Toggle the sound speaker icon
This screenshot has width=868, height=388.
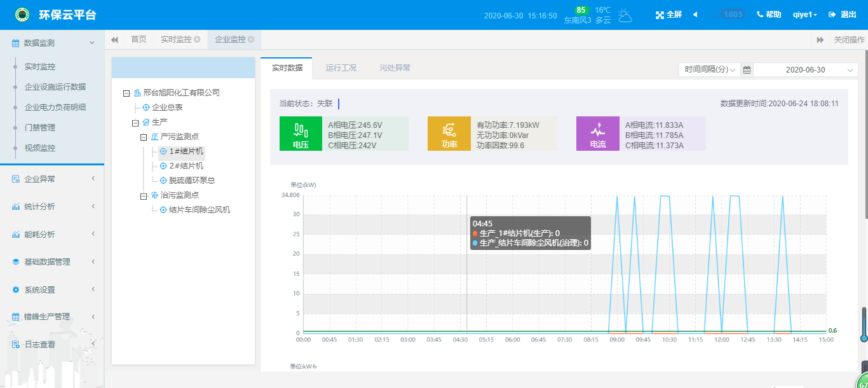[695, 15]
